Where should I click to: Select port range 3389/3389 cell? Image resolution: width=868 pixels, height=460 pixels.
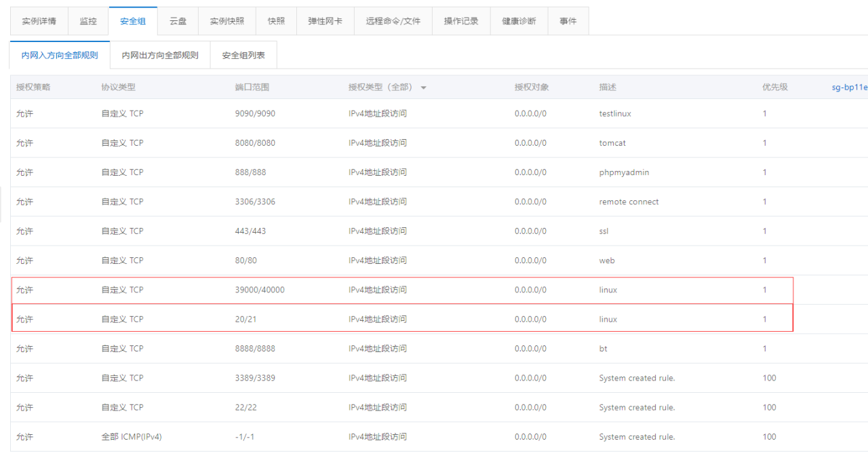pos(255,378)
